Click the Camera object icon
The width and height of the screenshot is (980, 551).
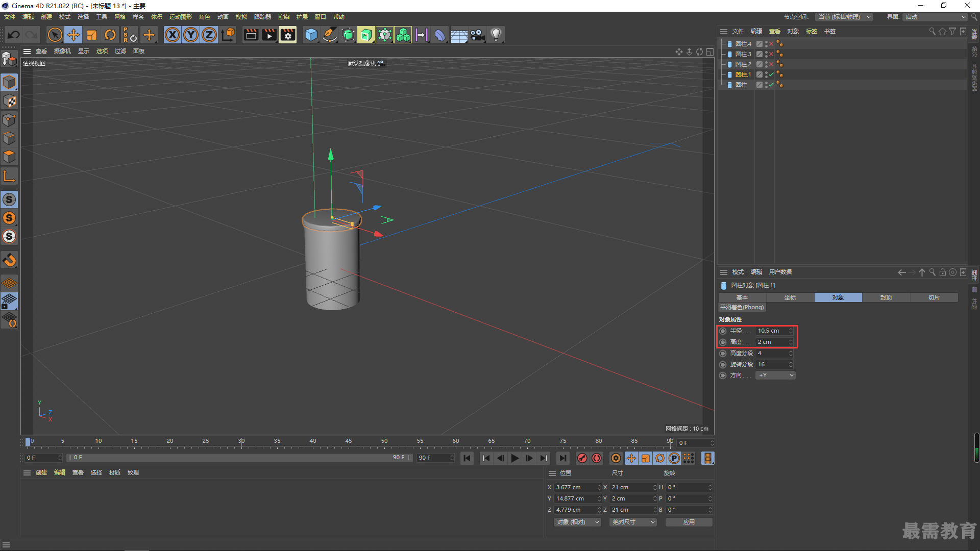tap(477, 35)
